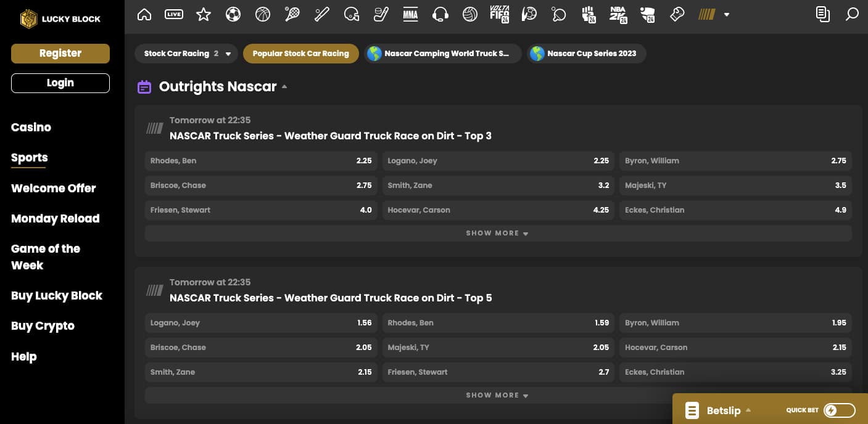Show more drivers in the Top 3 market
This screenshot has width=868, height=424.
[498, 234]
